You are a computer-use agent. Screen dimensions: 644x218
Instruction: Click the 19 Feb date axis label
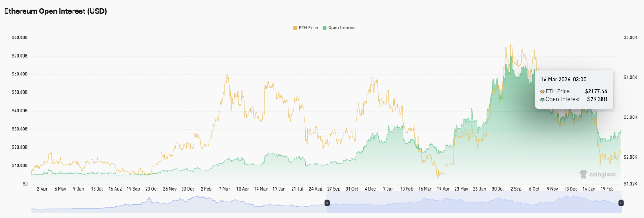(x=608, y=188)
